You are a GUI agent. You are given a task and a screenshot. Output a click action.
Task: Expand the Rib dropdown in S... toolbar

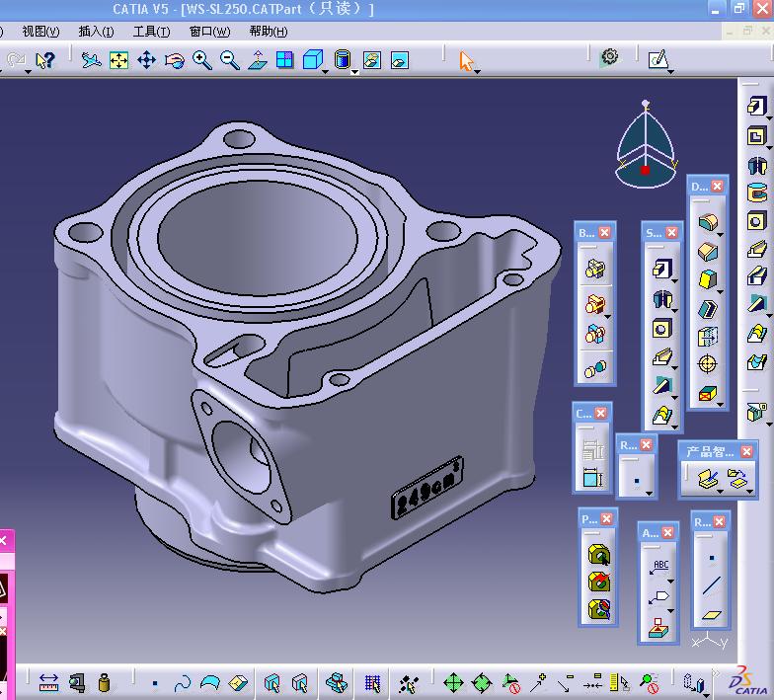[675, 367]
